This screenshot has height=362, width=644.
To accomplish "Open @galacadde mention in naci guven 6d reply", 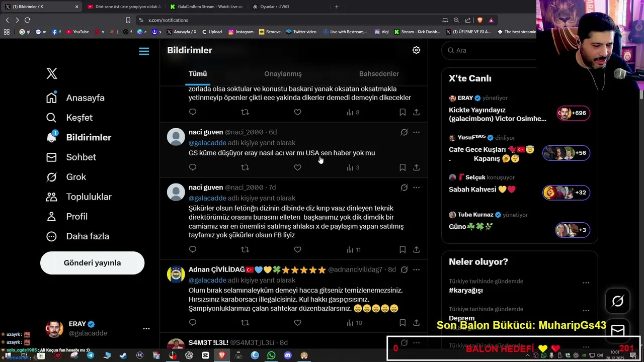I will click(x=207, y=143).
